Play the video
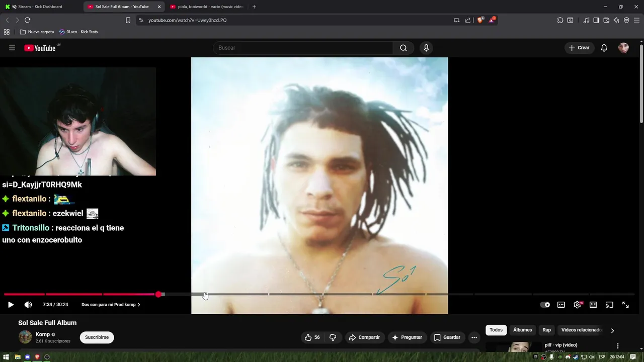The height and width of the screenshot is (362, 644). (x=11, y=305)
